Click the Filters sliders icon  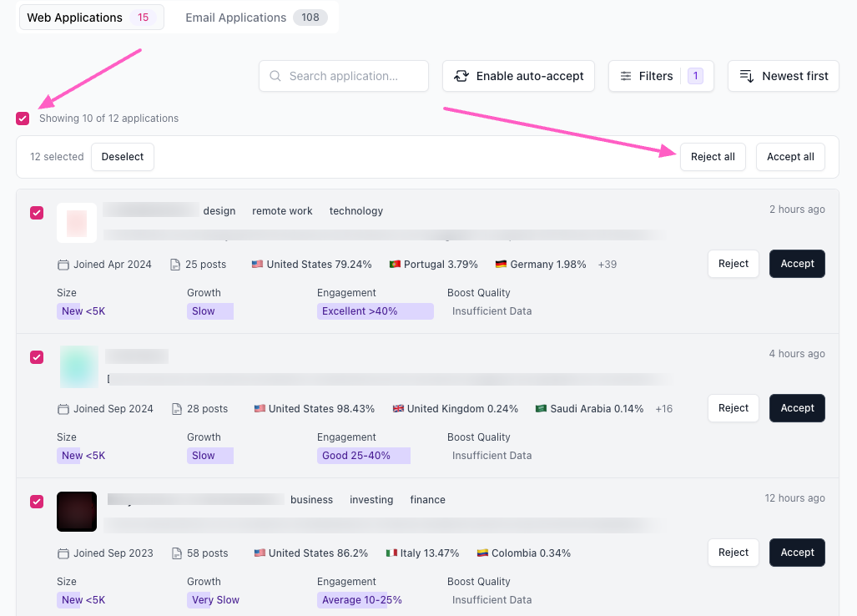626,76
